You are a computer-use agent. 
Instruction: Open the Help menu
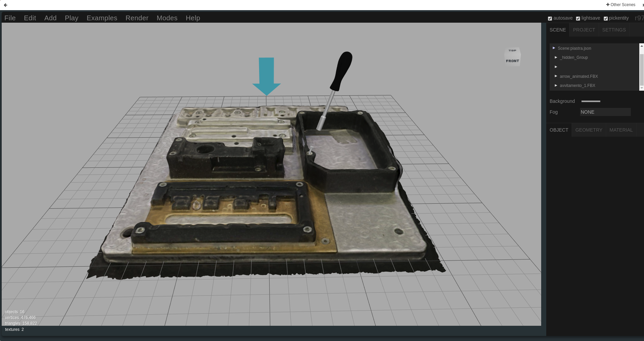(193, 18)
